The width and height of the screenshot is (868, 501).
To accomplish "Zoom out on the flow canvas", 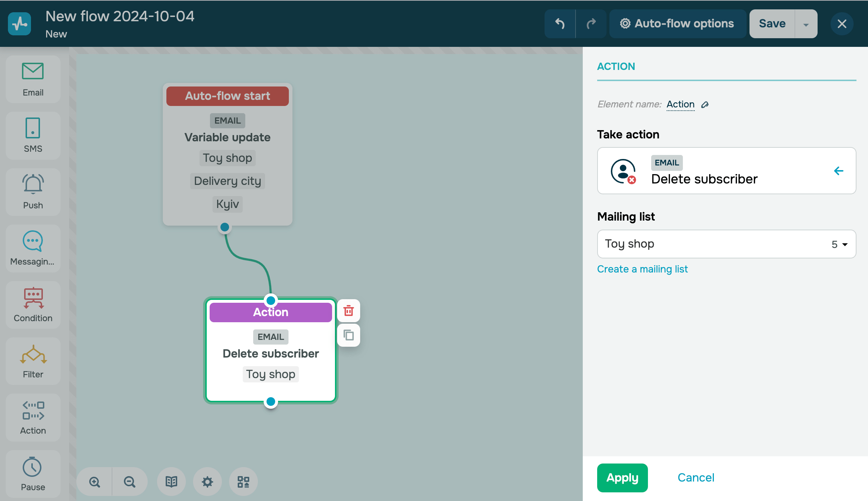I will pos(129,482).
